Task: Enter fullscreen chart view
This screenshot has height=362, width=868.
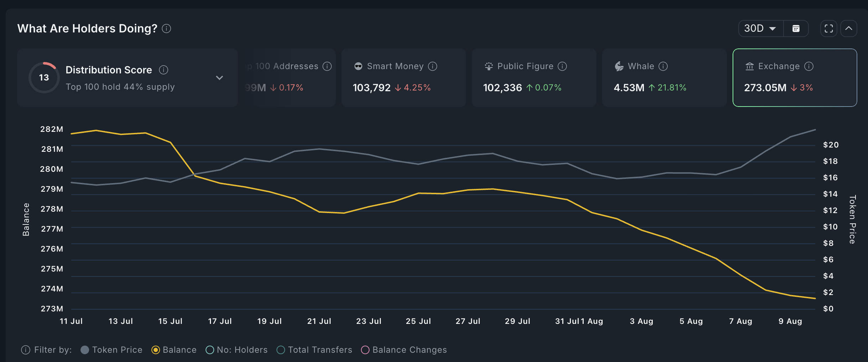Action: click(828, 29)
